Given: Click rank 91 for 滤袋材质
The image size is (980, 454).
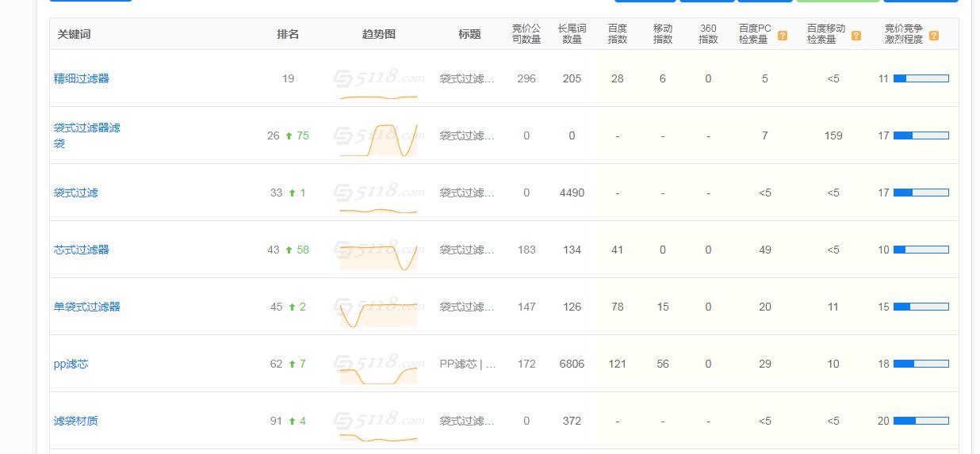Looking at the screenshot, I should (276, 421).
